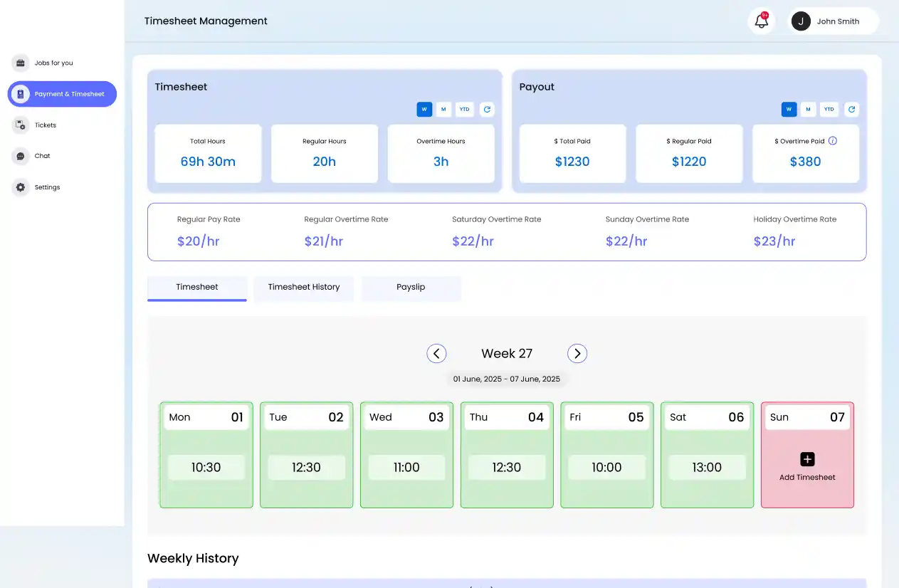Advance to next week using right chevron
The width and height of the screenshot is (899, 588).
(577, 354)
